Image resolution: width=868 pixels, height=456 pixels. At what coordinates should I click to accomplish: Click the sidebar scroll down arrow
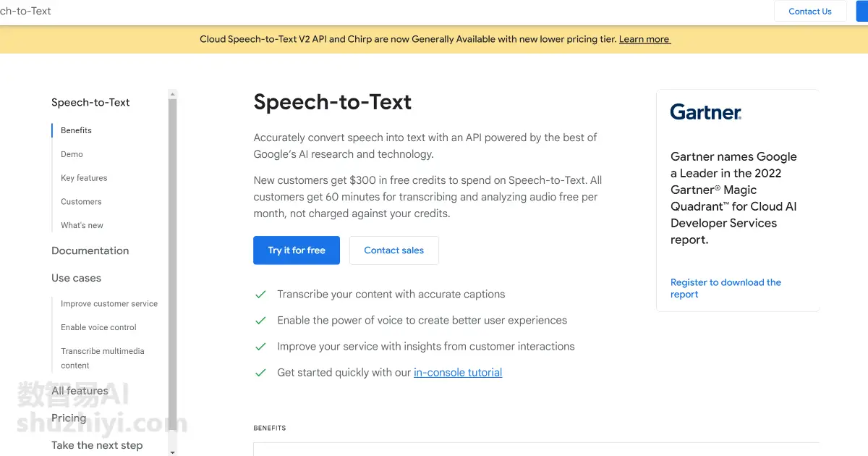click(x=172, y=452)
